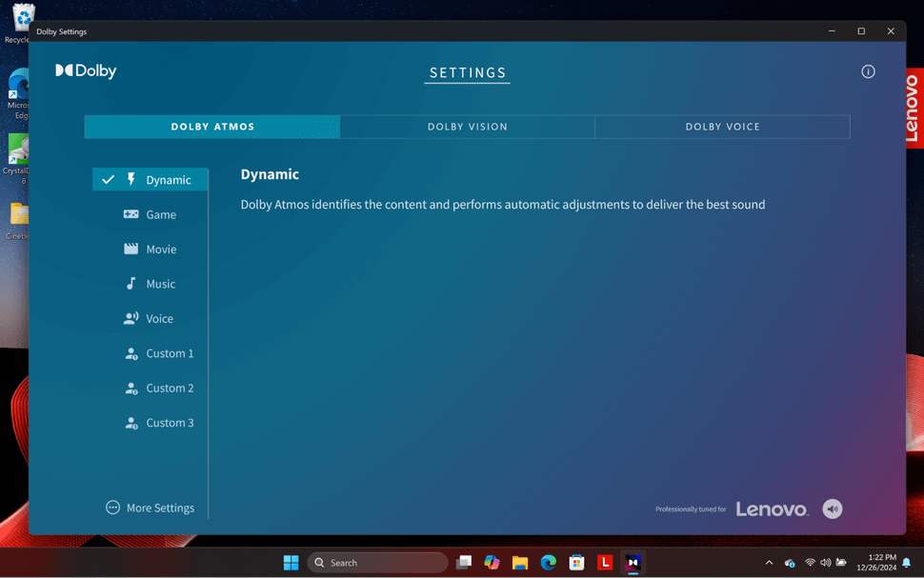Screen dimensions: 924x578
Task: Open File Explorer from the taskbar
Action: [x=520, y=563]
